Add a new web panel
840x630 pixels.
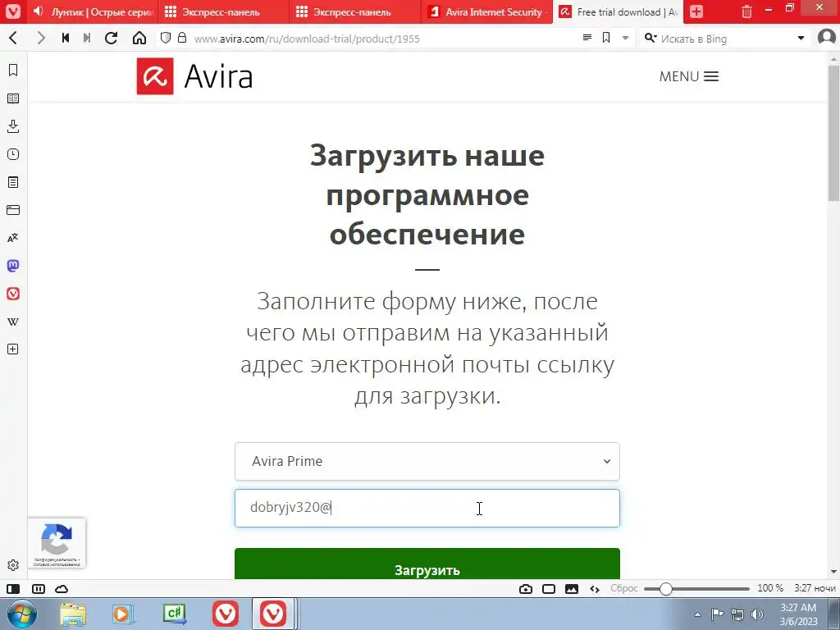click(13, 349)
